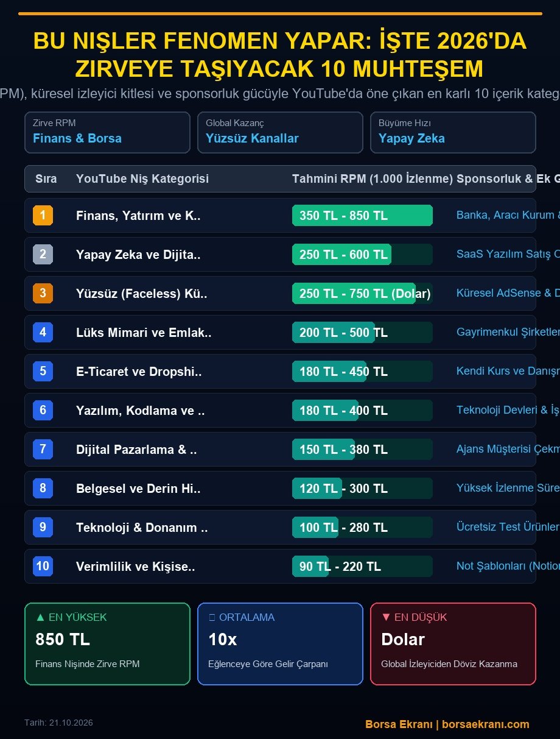Click the "Tarih: 21.10.2026" footer date
The image size is (560, 739).
58,723
